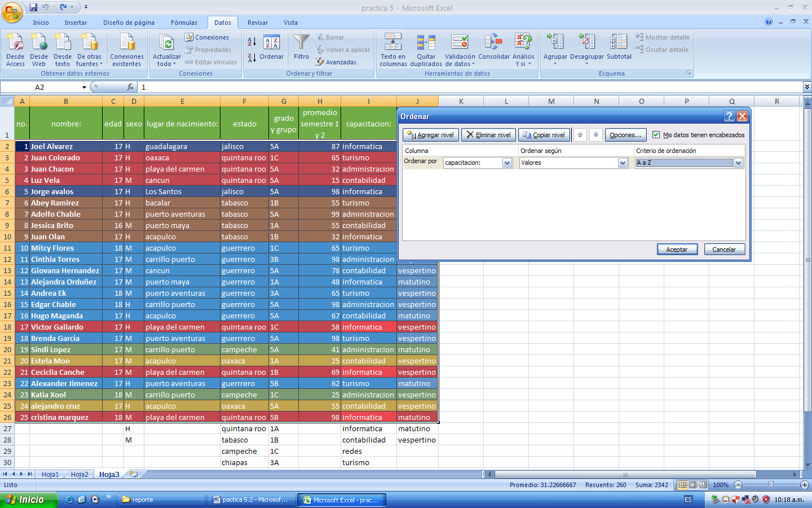Open the Hoja2 sheet tab
812x508 pixels.
[x=79, y=474]
